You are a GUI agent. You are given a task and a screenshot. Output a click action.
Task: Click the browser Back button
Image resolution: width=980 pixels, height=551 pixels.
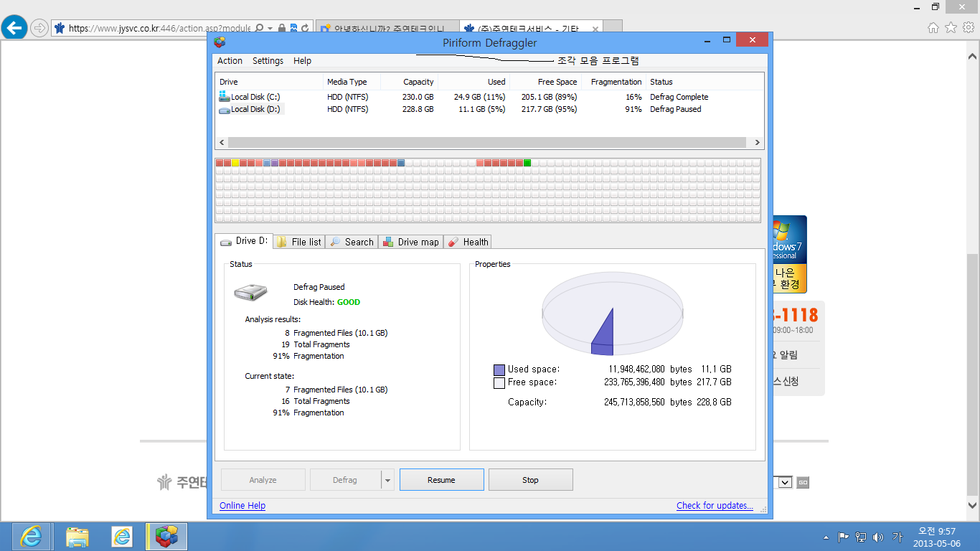point(14,28)
